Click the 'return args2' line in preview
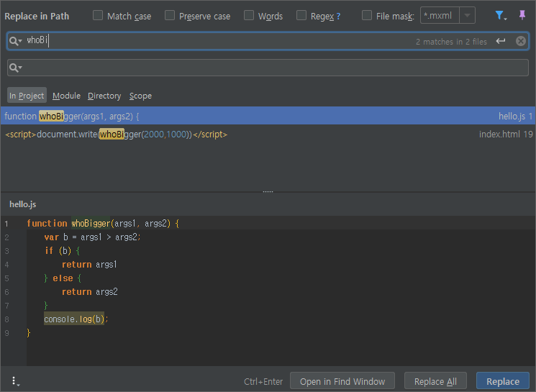 (89, 291)
